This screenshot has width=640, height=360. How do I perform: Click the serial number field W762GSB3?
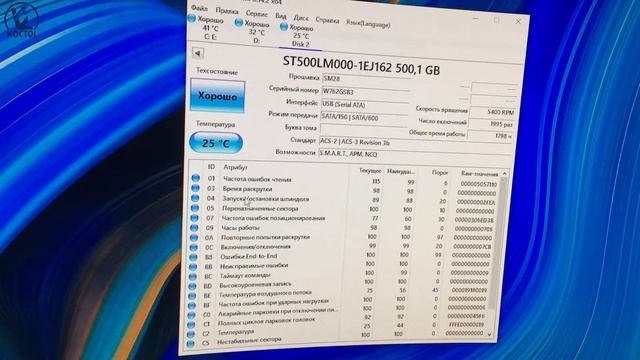(x=366, y=92)
